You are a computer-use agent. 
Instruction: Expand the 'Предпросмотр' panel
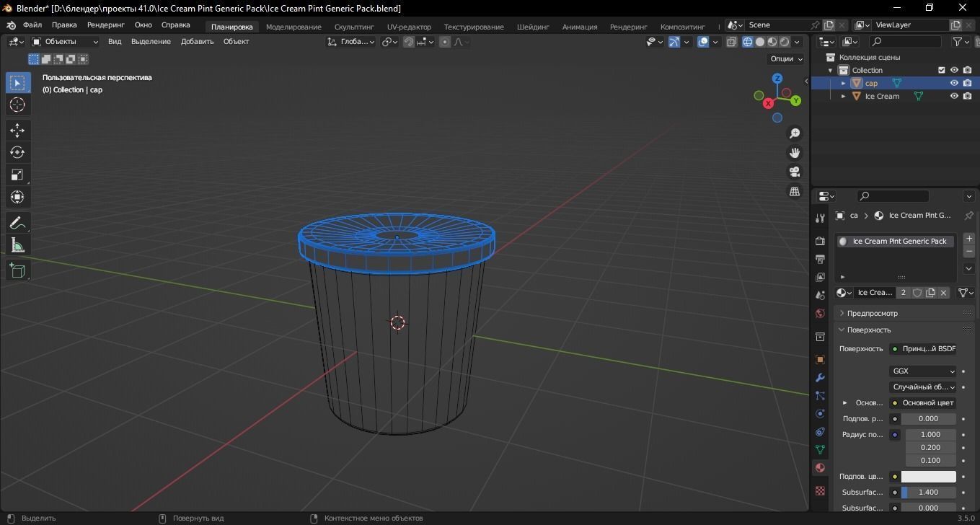pyautogui.click(x=872, y=313)
